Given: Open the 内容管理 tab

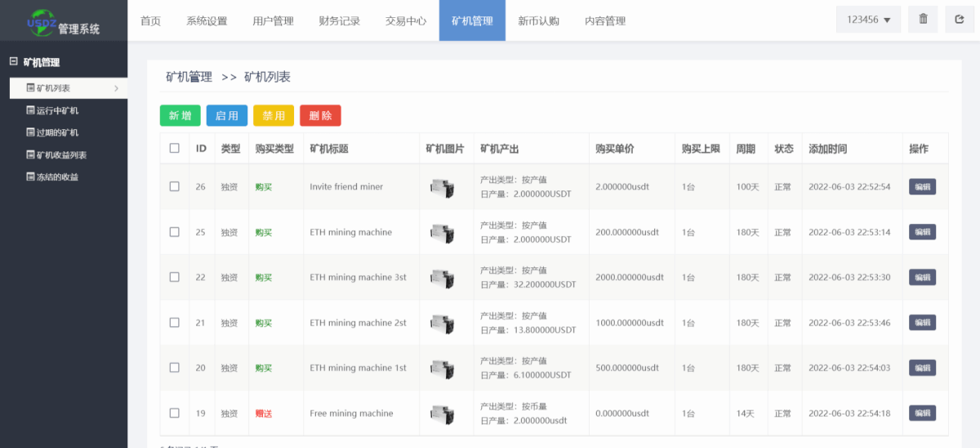Looking at the screenshot, I should [605, 20].
